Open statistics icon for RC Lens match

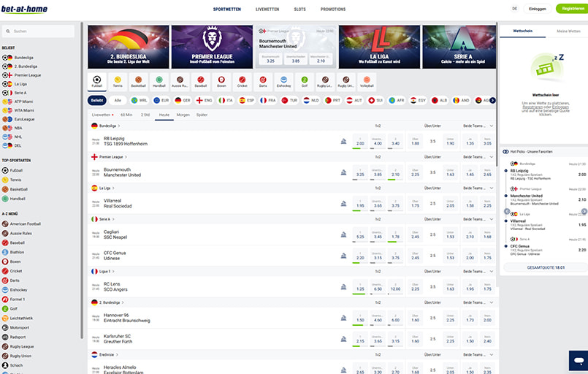(x=343, y=287)
